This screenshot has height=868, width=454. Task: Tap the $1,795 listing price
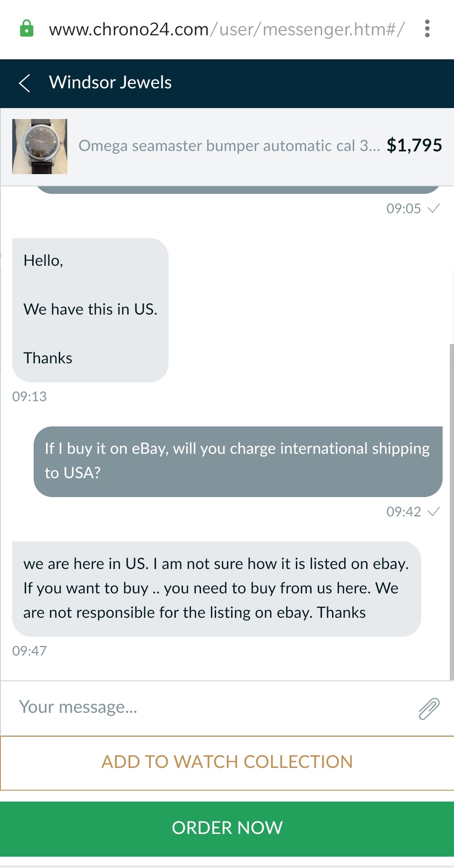point(414,146)
